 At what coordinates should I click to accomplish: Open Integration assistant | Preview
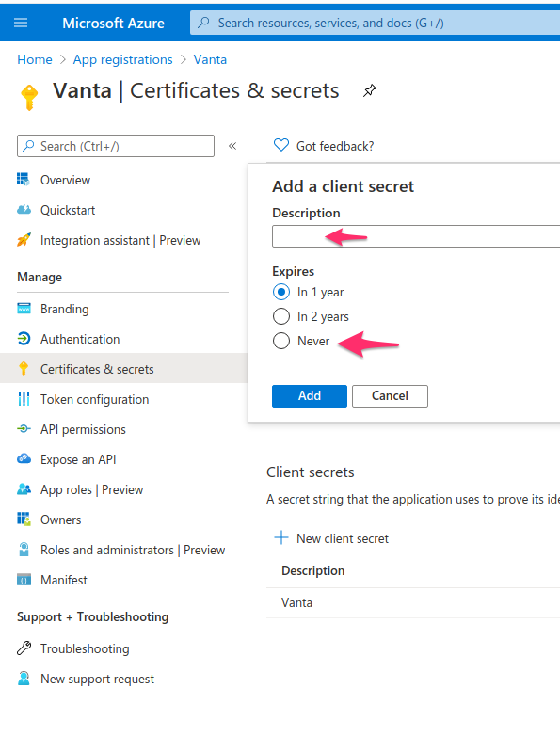pyautogui.click(x=120, y=240)
